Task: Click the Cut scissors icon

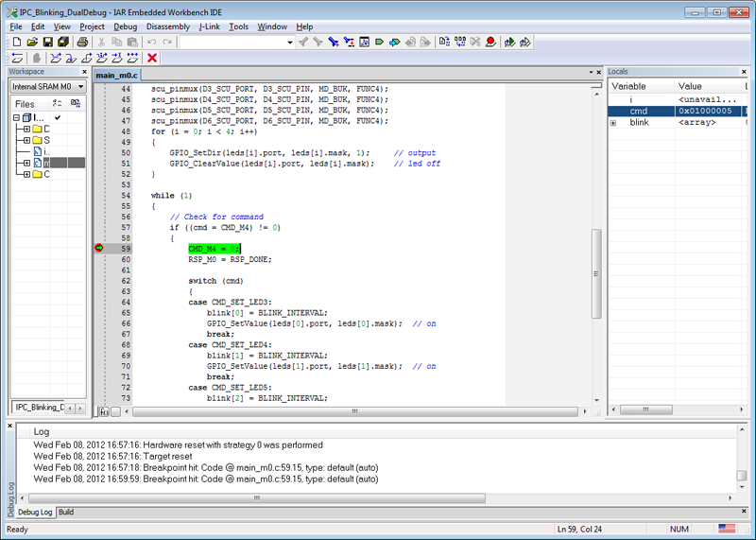Action: (101, 42)
